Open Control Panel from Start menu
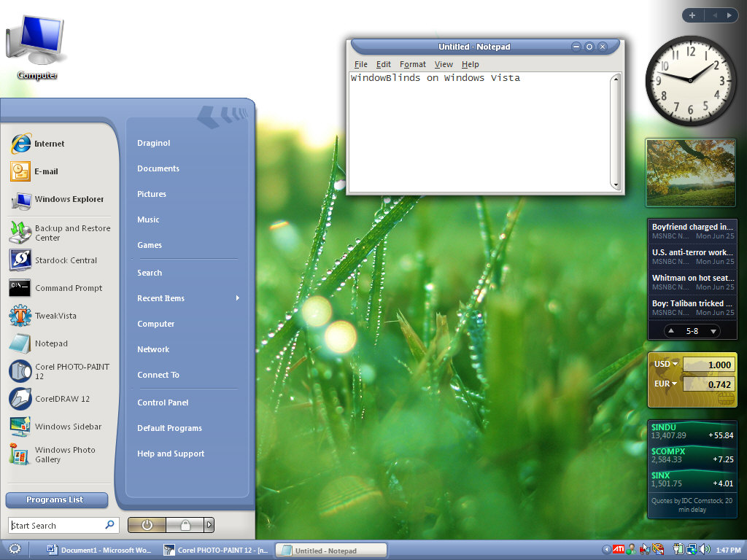The height and width of the screenshot is (560, 747). point(163,402)
